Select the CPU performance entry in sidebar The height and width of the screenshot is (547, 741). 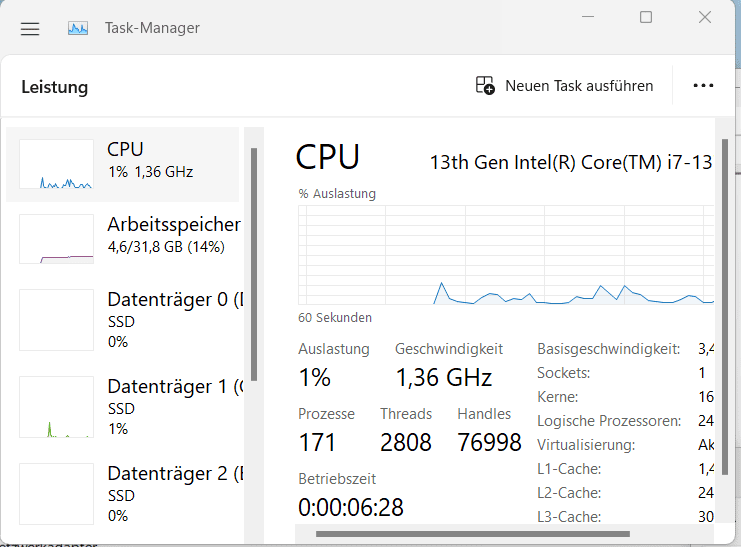(122, 165)
